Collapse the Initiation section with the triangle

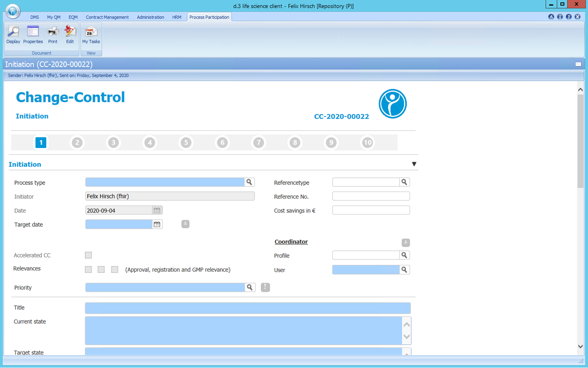(414, 163)
